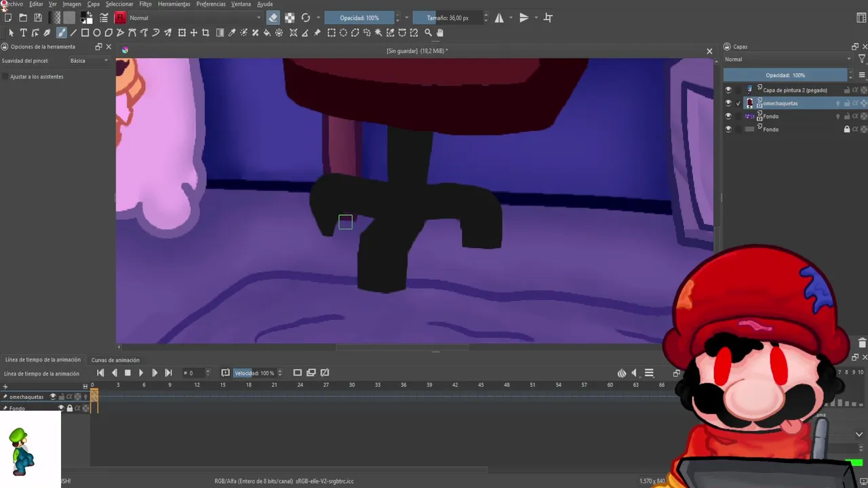This screenshot has width=868, height=488.
Task: Create a new document icon
Action: click(8, 18)
